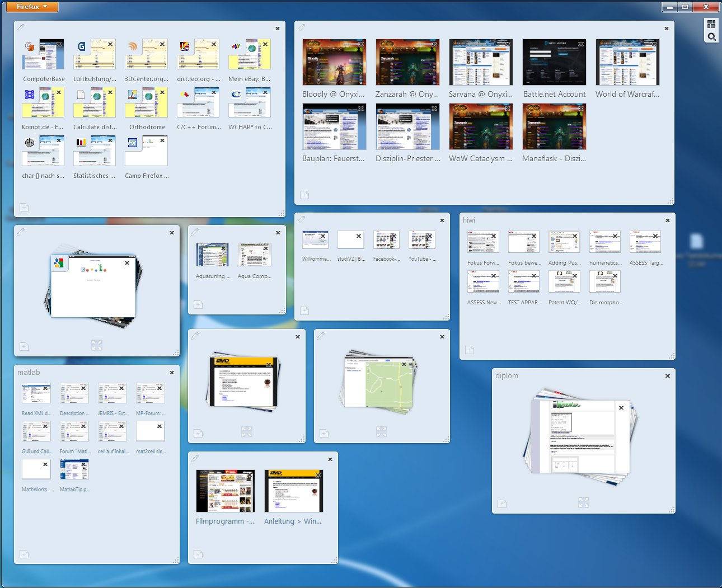Close the matlab tab group
The image size is (722, 588).
[x=172, y=373]
